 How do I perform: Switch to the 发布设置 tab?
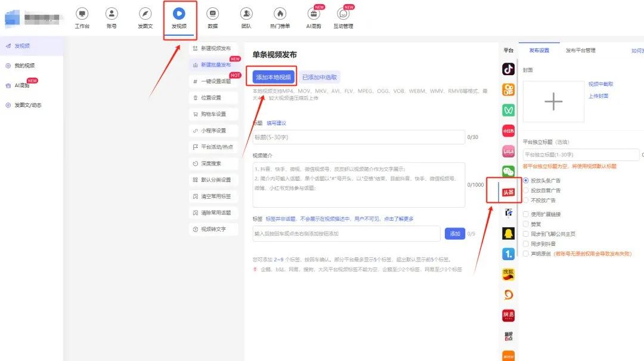(539, 50)
